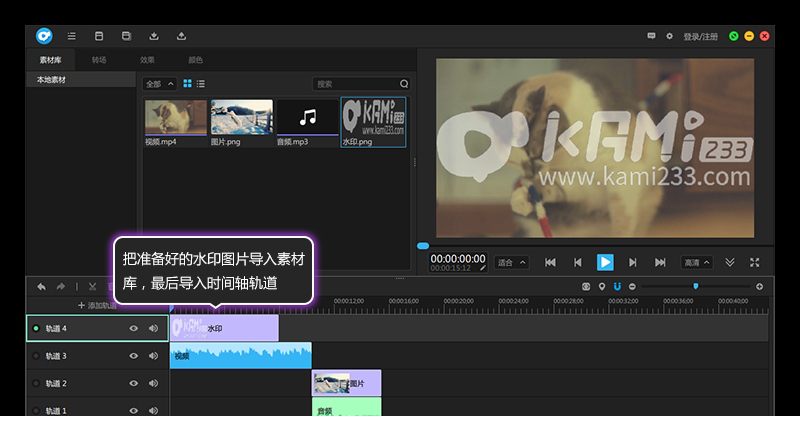Open the 高清 quality dropdown
Viewport: 800px width, 432px height.
coord(696,263)
